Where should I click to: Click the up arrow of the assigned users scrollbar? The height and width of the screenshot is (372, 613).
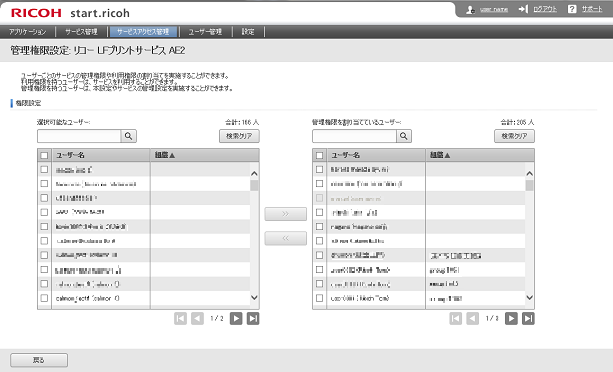[529, 173]
